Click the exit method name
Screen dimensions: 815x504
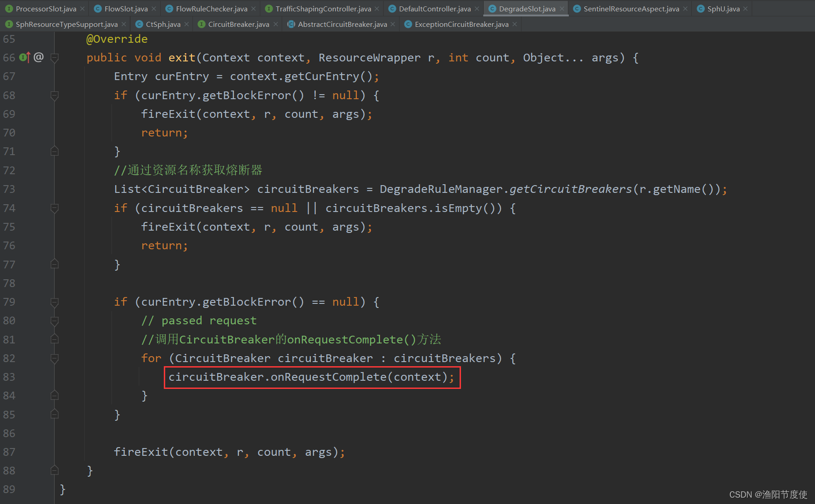click(x=182, y=58)
